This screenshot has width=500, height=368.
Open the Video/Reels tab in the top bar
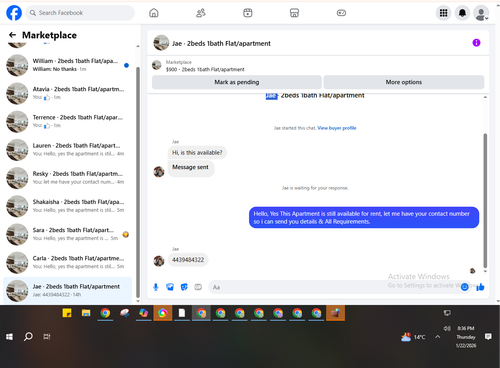[248, 13]
